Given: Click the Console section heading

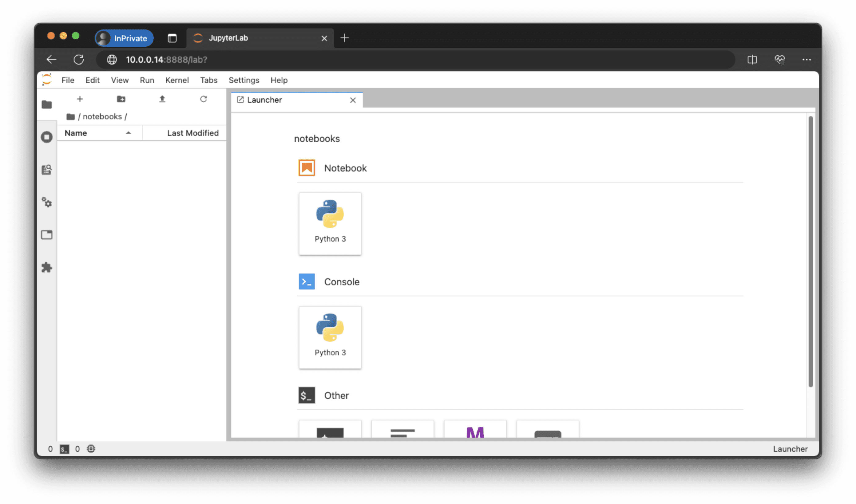Looking at the screenshot, I should click(x=342, y=282).
